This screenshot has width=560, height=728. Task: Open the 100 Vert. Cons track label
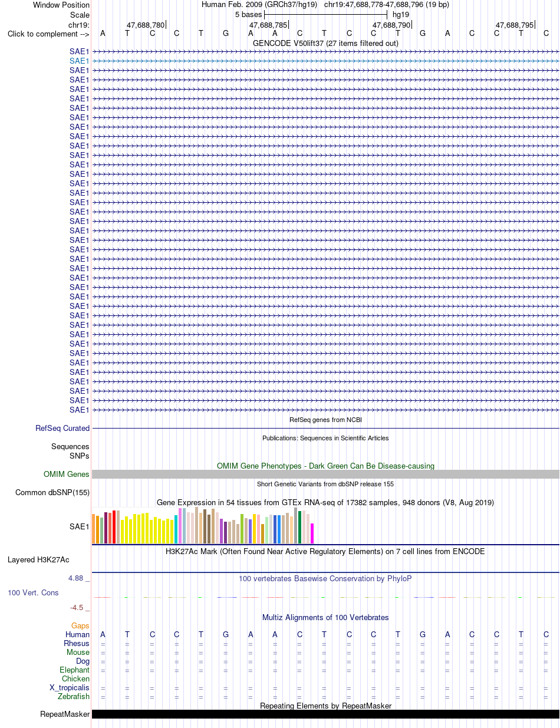pyautogui.click(x=33, y=593)
